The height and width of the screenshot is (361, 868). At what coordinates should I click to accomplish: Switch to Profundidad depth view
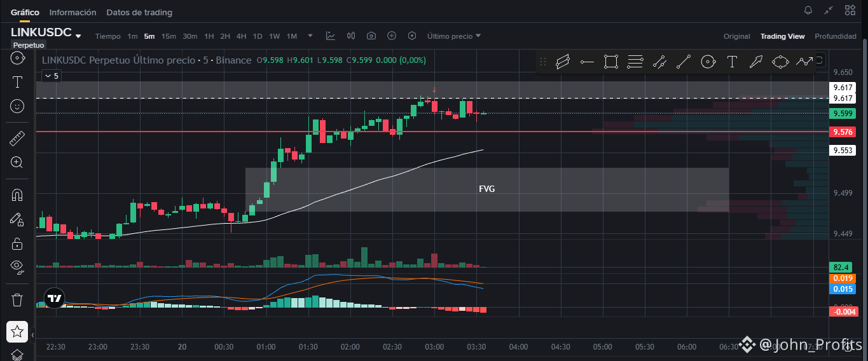click(835, 36)
